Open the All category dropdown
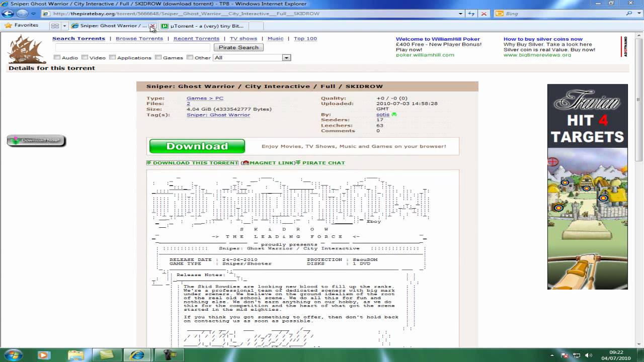644x362 pixels. tap(252, 58)
